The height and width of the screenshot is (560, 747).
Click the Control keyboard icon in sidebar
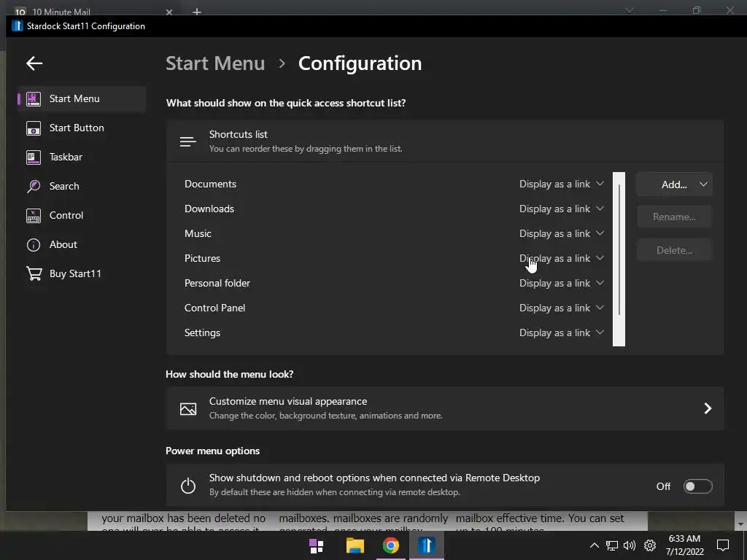pos(34,215)
